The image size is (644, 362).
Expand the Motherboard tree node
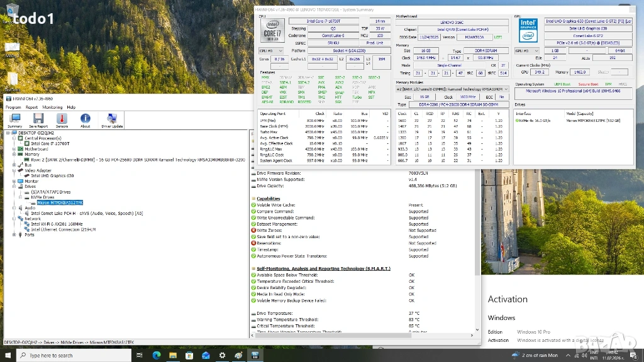tap(14, 149)
